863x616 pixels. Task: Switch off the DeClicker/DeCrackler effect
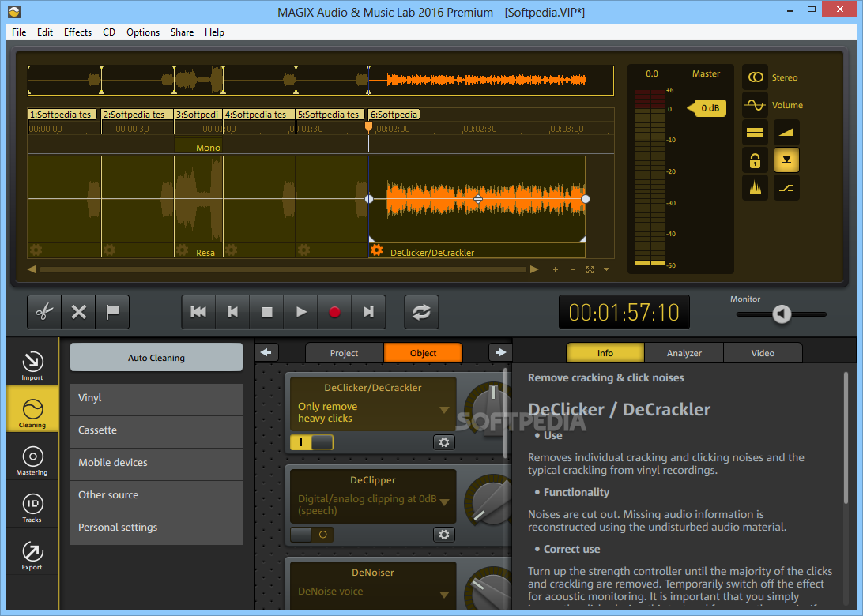point(311,442)
